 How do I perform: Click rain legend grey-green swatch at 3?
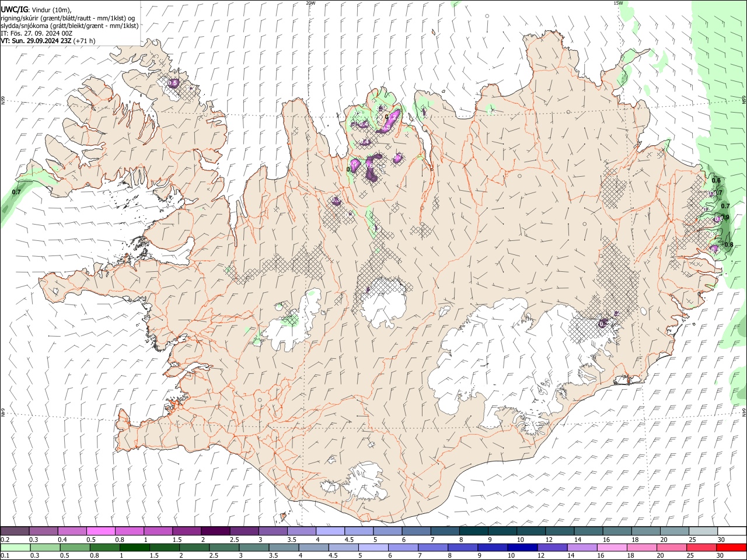(254, 547)
